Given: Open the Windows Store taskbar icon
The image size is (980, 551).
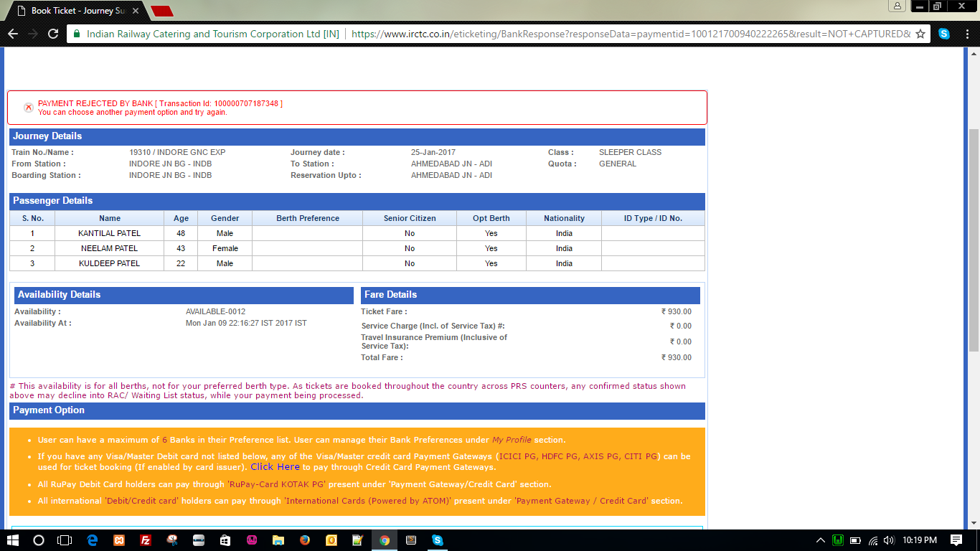Looking at the screenshot, I should [225, 540].
